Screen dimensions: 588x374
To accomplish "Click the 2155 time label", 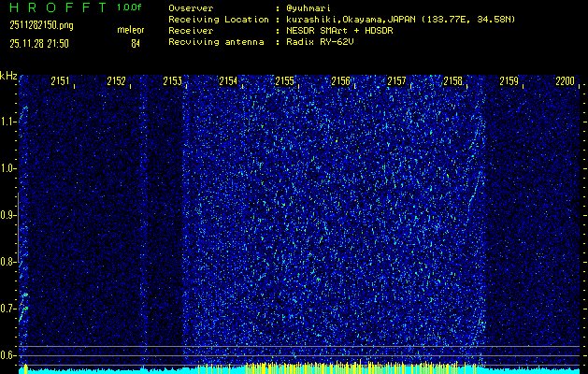I will tap(284, 81).
